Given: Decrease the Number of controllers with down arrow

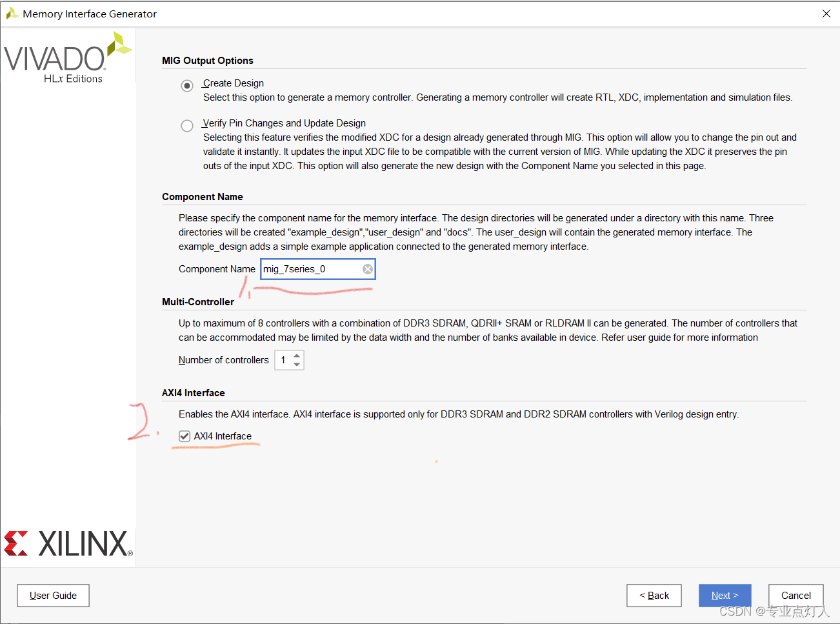Looking at the screenshot, I should [297, 365].
